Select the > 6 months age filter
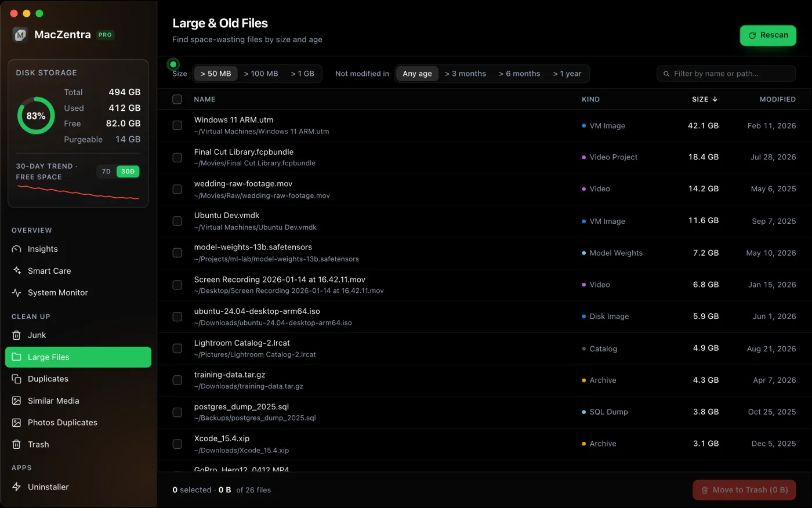 (x=520, y=74)
